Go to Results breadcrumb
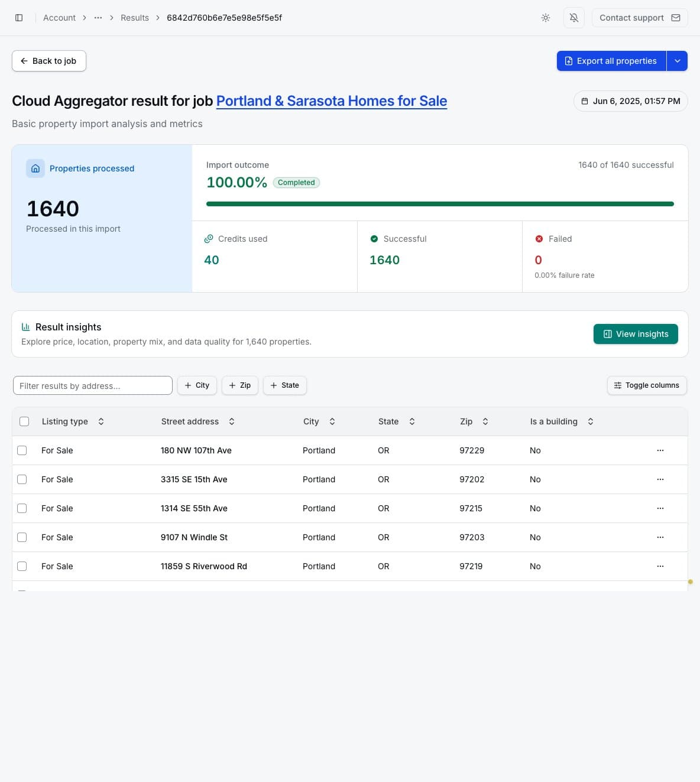Screen dimensions: 700x782 coord(135,18)
